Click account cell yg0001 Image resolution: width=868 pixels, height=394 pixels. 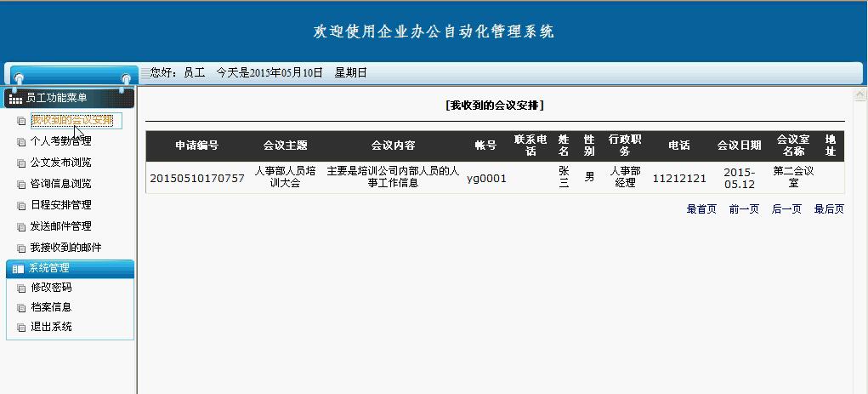click(x=486, y=179)
